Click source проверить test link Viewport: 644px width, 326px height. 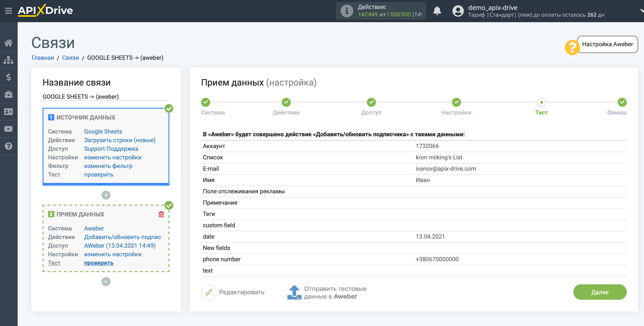point(99,175)
